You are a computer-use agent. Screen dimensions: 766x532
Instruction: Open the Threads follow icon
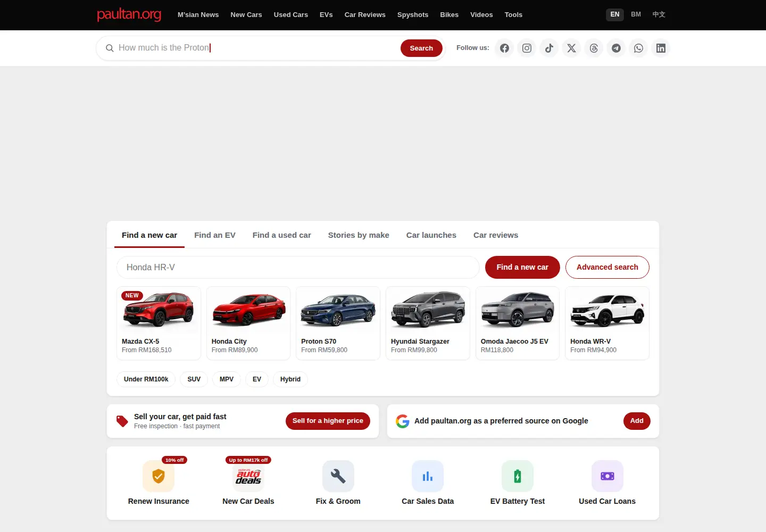[x=594, y=48]
